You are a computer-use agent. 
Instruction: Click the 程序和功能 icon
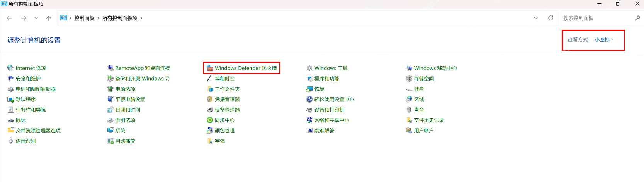pyautogui.click(x=309, y=79)
